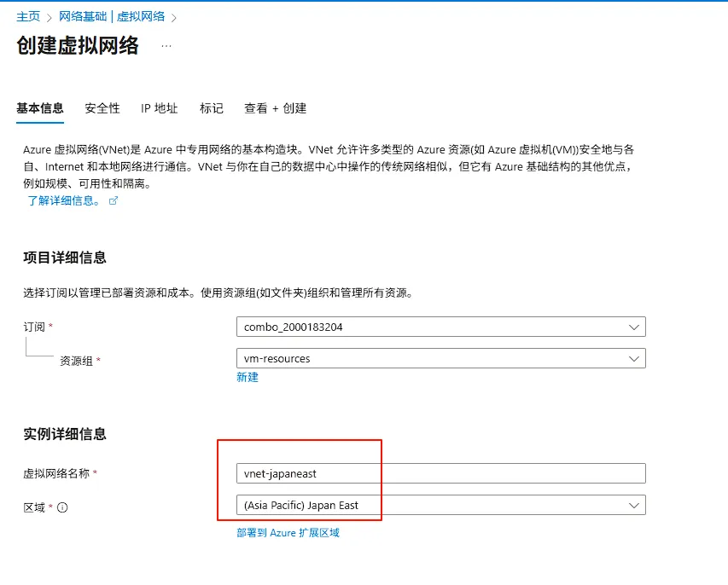Select the 基本信息 tab
The height and width of the screenshot is (585, 728).
[40, 108]
